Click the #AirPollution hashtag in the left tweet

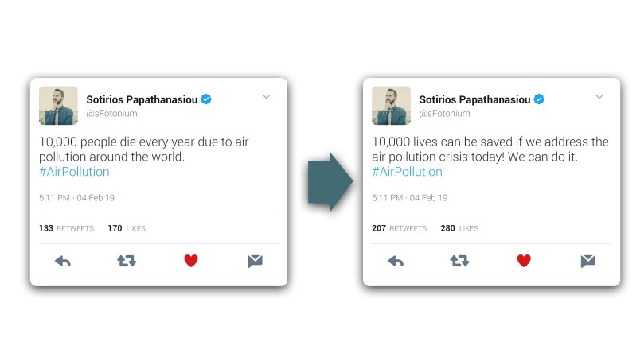[x=74, y=172]
